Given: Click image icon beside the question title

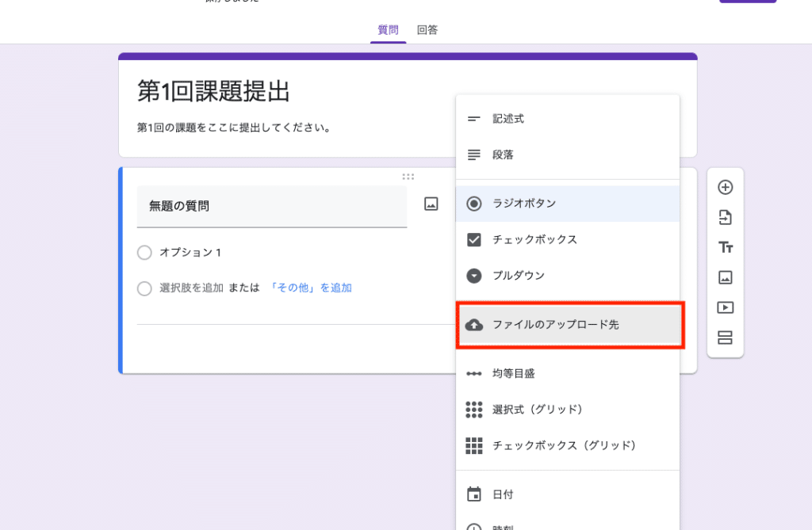Looking at the screenshot, I should point(431,204).
